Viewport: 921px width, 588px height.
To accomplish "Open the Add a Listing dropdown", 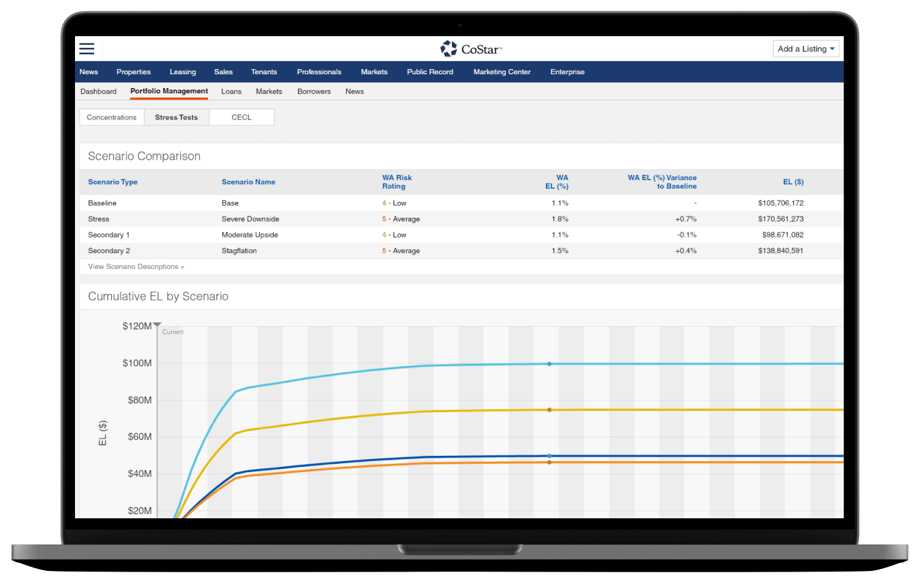I will (x=806, y=49).
